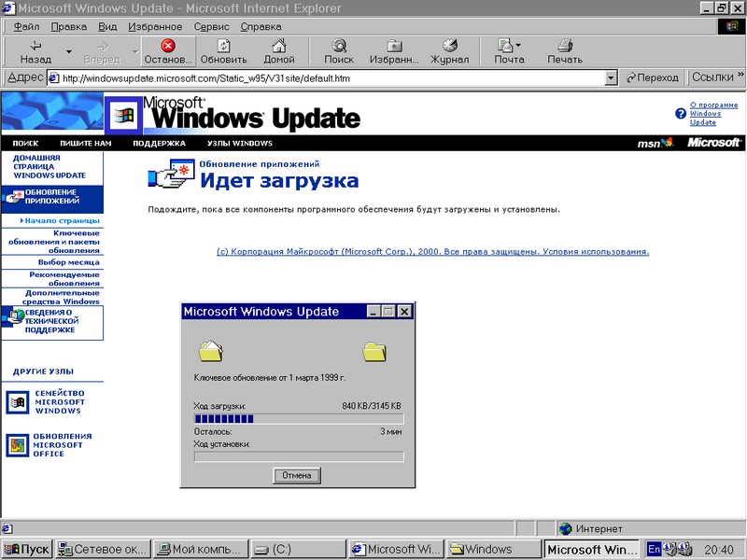Image resolution: width=747 pixels, height=560 pixels.
Task: Open the Журнал history pane
Action: point(449,52)
